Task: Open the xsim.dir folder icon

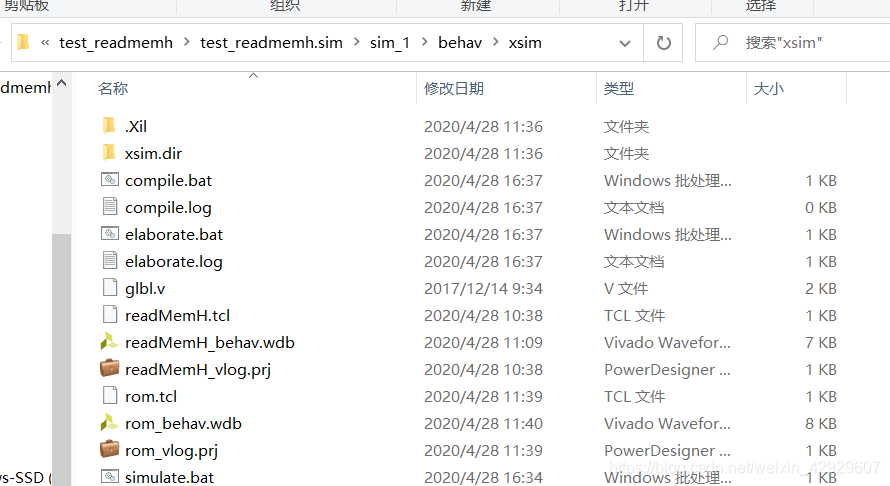Action: point(109,153)
